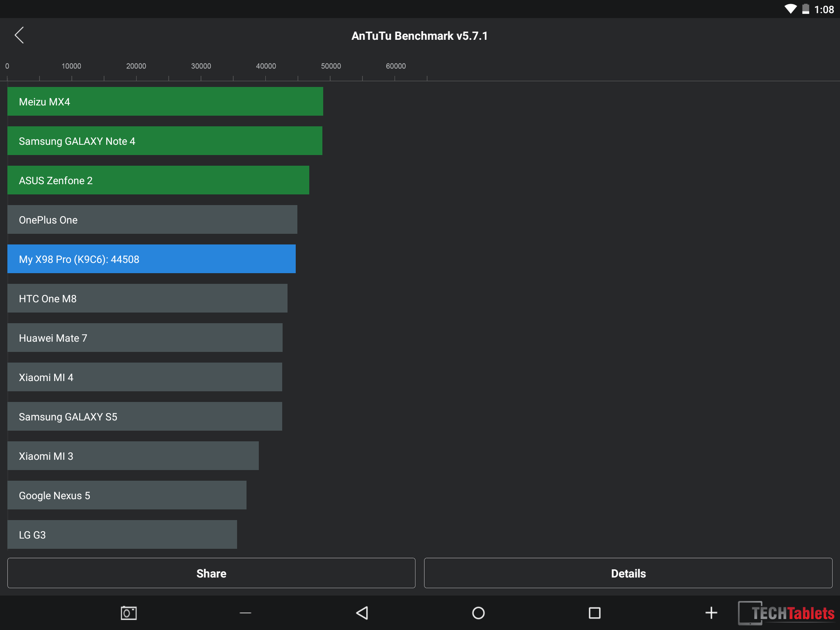The image size is (840, 630).
Task: Select the LG G3 bar
Action: (x=122, y=534)
